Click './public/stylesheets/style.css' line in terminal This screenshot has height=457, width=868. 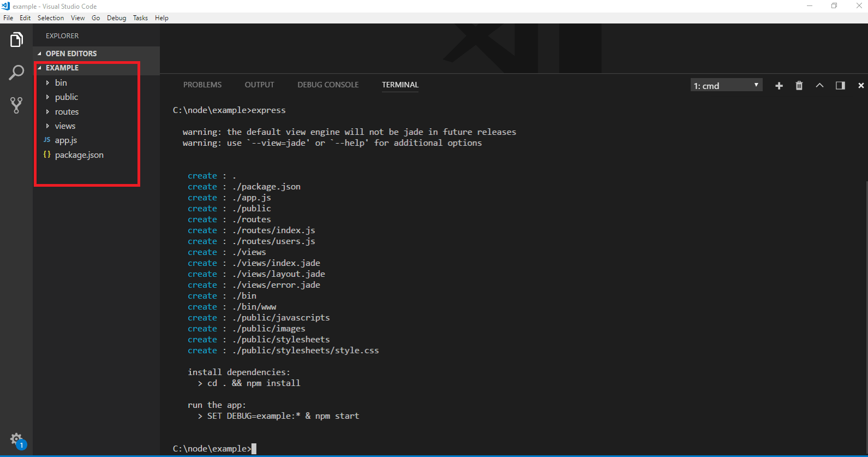[x=306, y=351]
